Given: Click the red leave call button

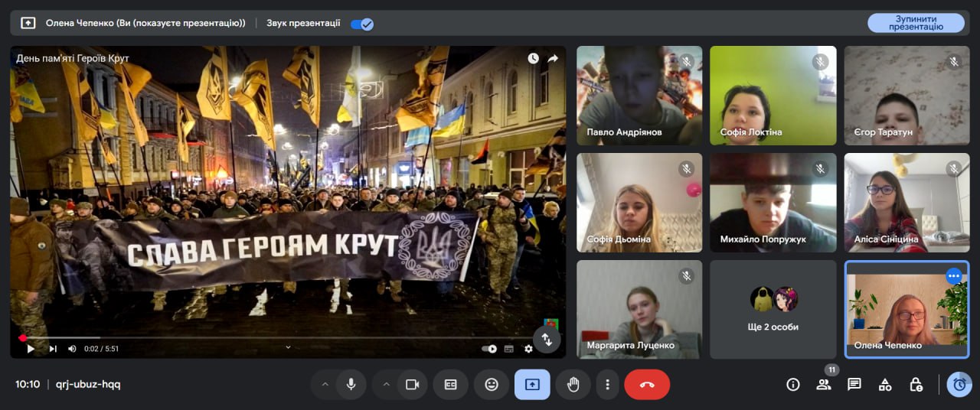Looking at the screenshot, I should pyautogui.click(x=647, y=385).
